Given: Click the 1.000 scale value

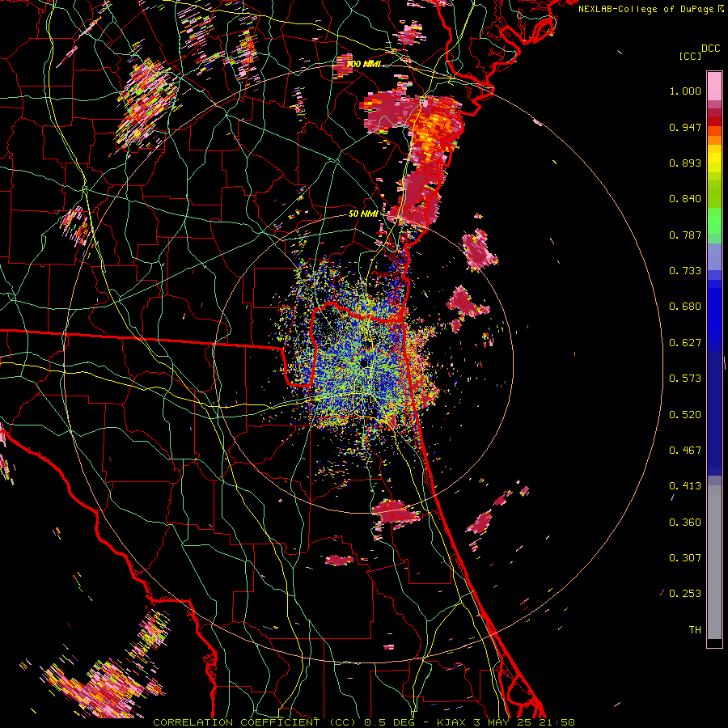Looking at the screenshot, I should 685,91.
